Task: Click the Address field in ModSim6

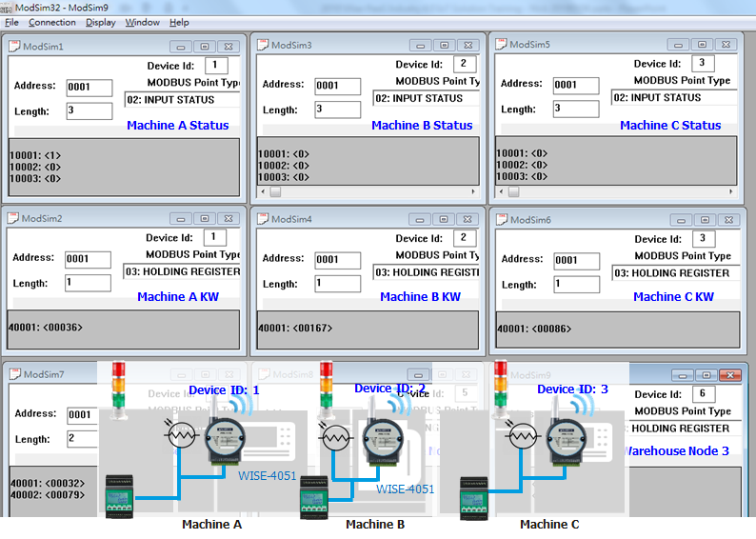Action: click(x=577, y=261)
